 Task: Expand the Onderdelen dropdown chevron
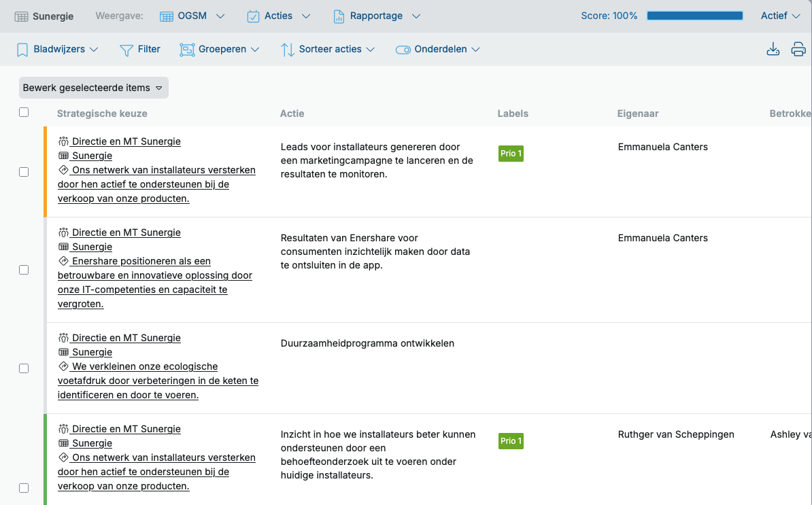pos(476,50)
